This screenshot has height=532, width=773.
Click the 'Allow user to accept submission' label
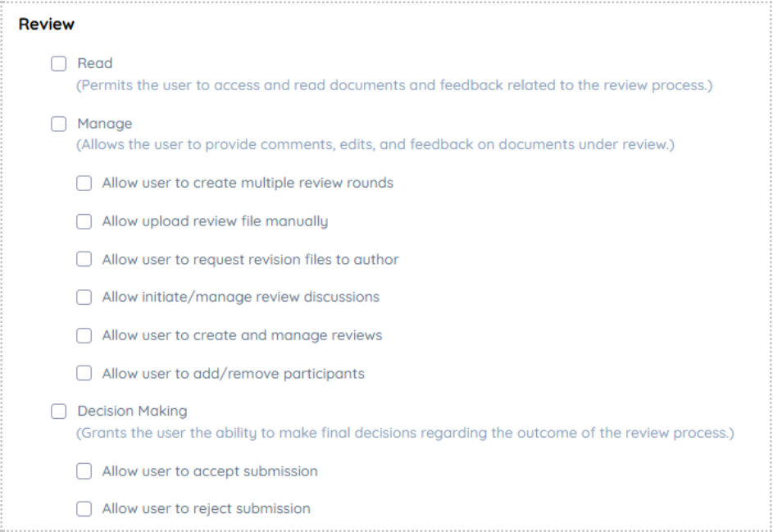pyautogui.click(x=210, y=471)
